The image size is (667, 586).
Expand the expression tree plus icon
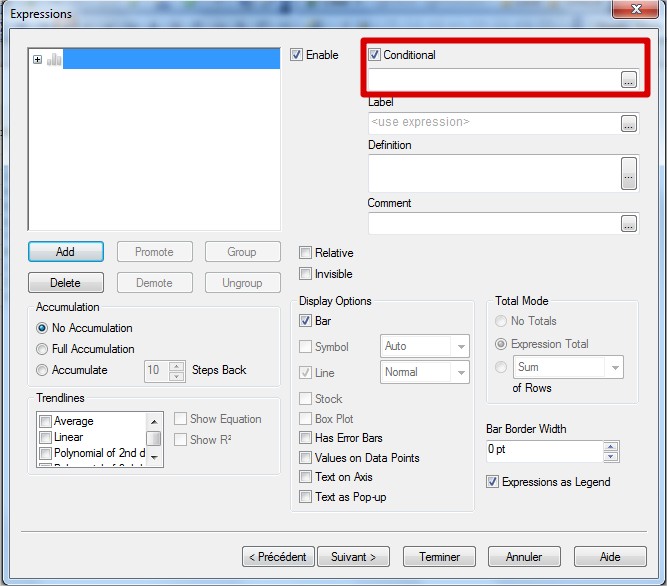[x=37, y=59]
